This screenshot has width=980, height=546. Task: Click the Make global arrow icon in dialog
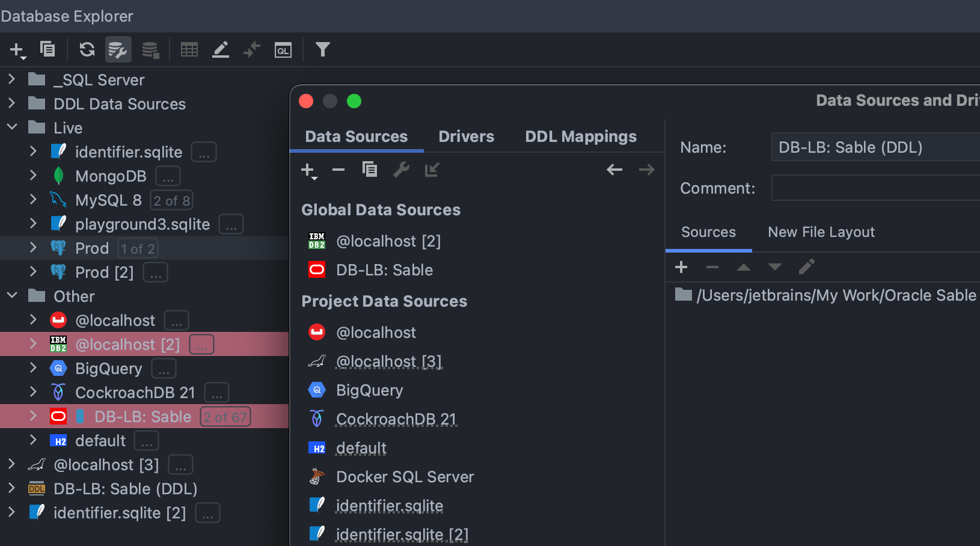pos(432,170)
